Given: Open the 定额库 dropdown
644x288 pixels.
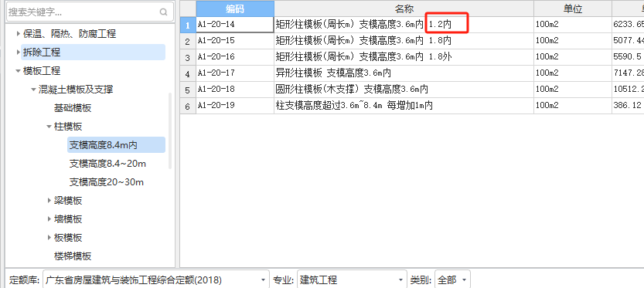Looking at the screenshot, I should (x=156, y=280).
